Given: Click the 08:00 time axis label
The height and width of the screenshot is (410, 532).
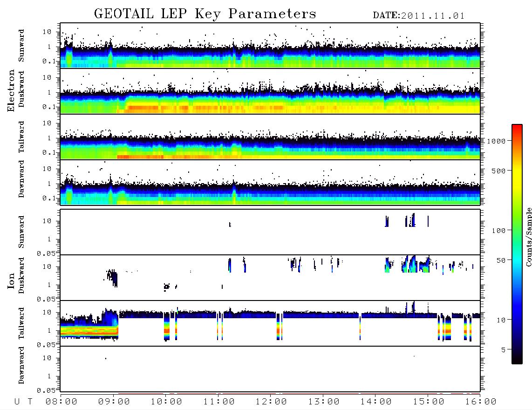Looking at the screenshot, I should click(x=61, y=402).
